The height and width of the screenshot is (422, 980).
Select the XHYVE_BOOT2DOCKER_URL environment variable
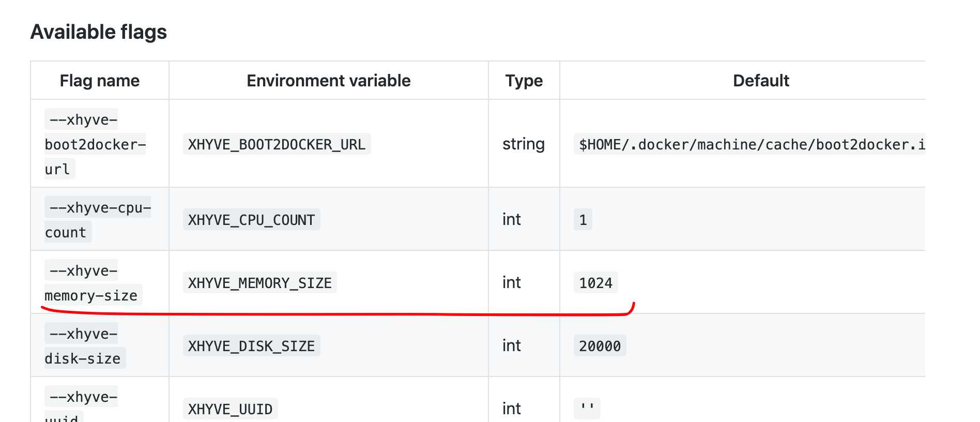(x=277, y=144)
